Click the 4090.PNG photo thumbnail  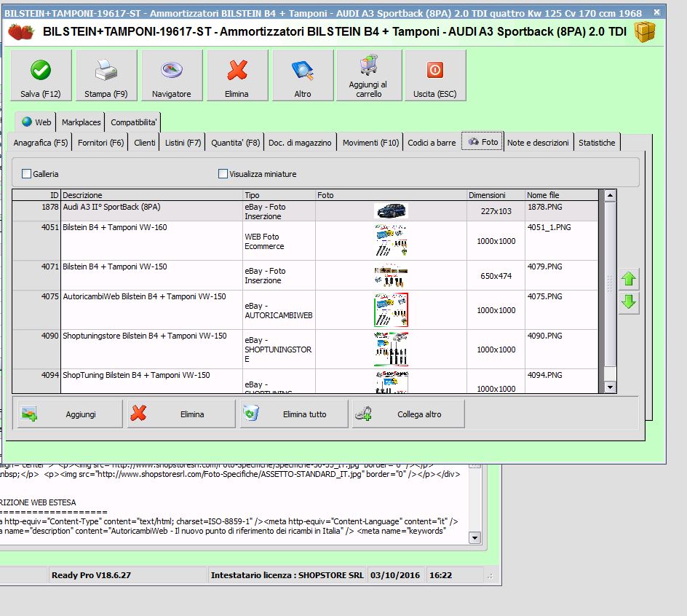392,349
